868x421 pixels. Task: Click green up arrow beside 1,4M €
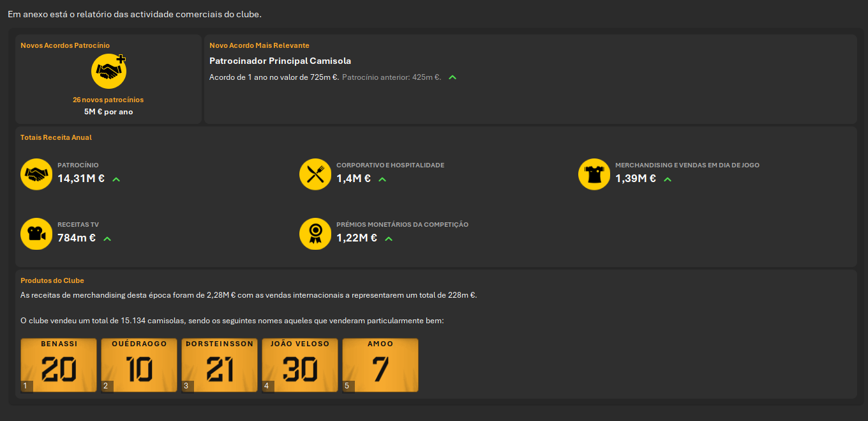pos(382,180)
